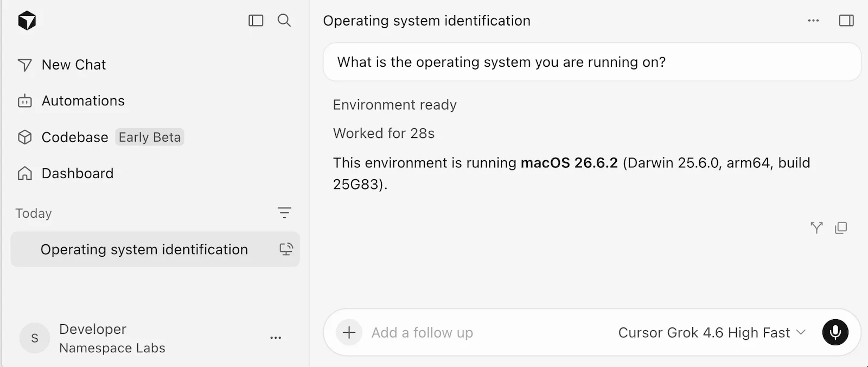This screenshot has width=868, height=367.
Task: Toggle the left sidebar panel icon
Action: click(x=256, y=21)
